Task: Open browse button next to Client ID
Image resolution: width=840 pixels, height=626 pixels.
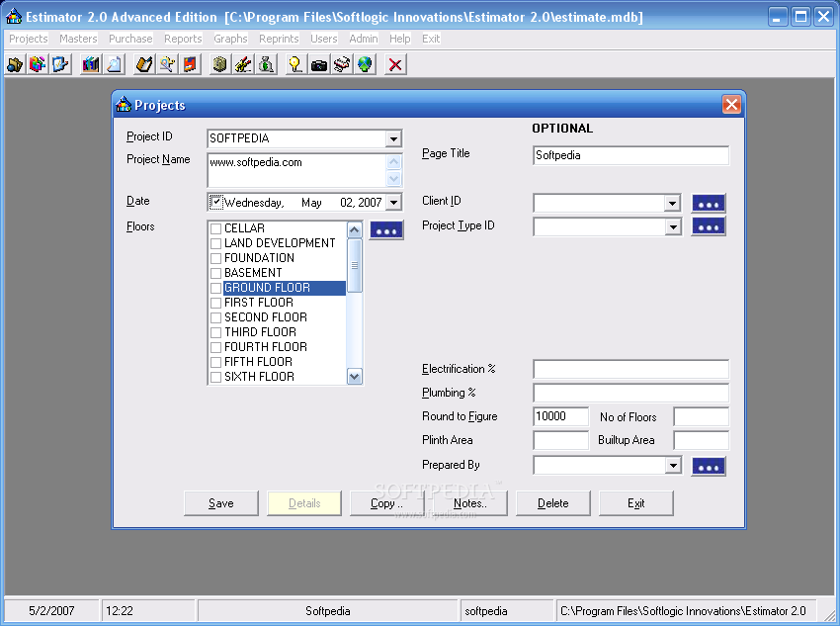Action: tap(709, 204)
